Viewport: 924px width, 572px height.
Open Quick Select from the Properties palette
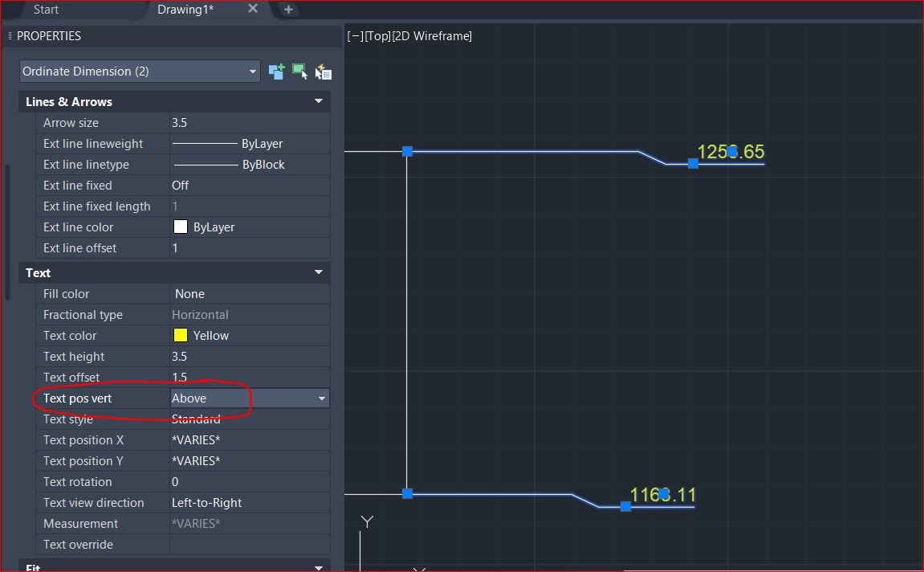323,71
